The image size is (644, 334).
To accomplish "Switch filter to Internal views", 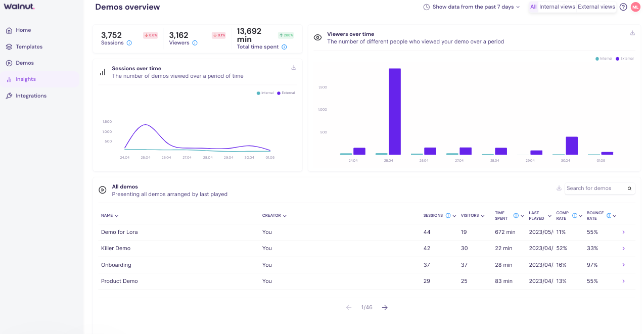I will click(x=557, y=7).
